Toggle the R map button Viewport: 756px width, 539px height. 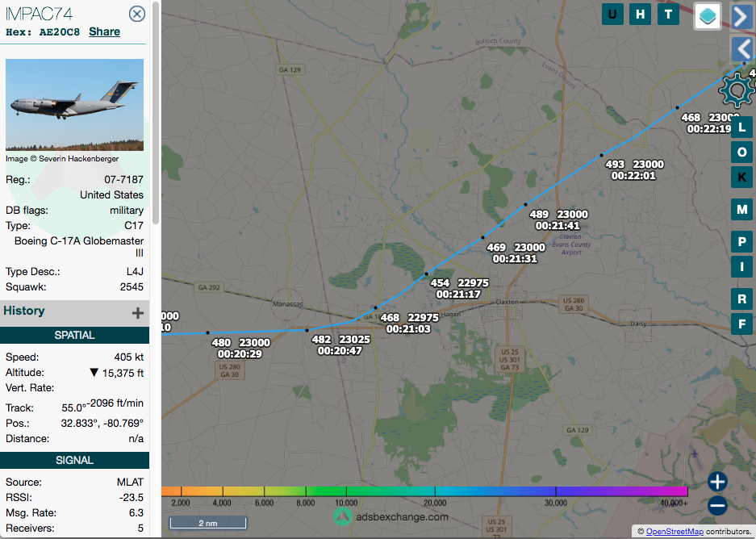pyautogui.click(x=742, y=299)
